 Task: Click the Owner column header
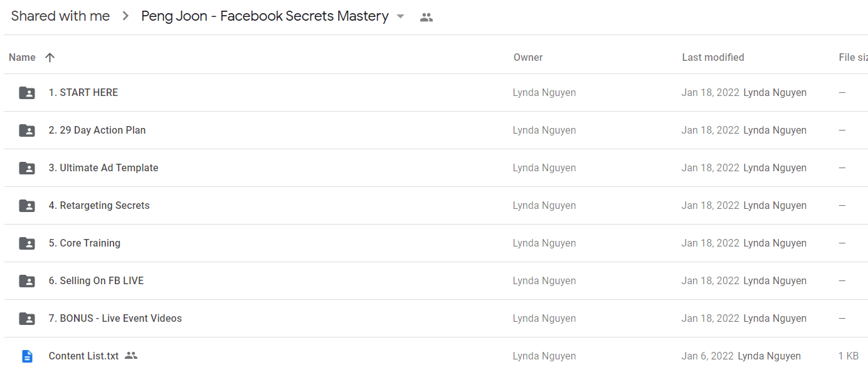(528, 57)
